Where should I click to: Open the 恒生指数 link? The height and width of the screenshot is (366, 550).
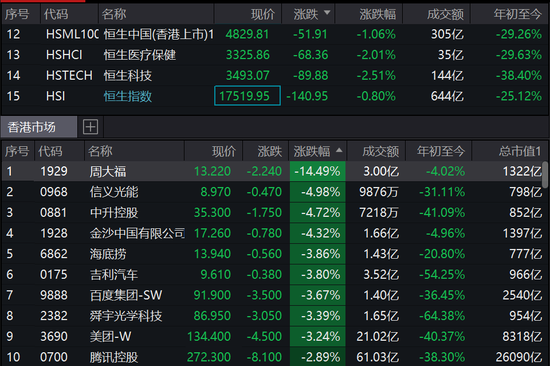pos(128,96)
